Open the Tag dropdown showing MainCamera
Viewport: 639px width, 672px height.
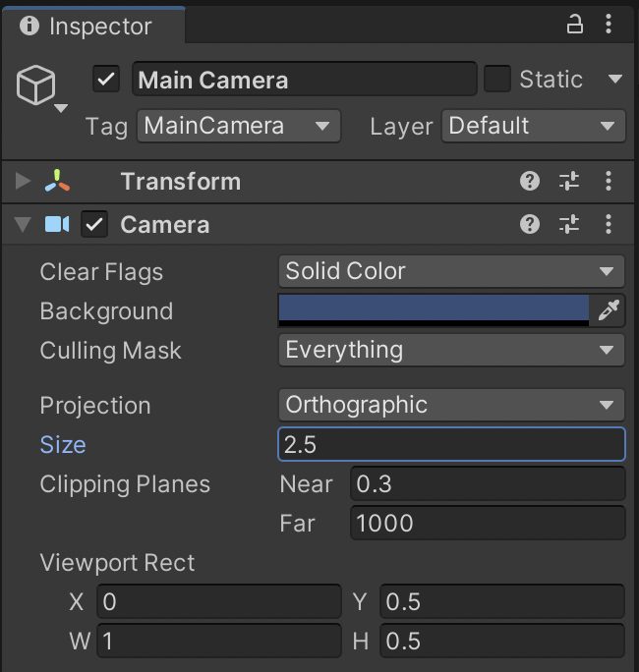click(x=239, y=126)
